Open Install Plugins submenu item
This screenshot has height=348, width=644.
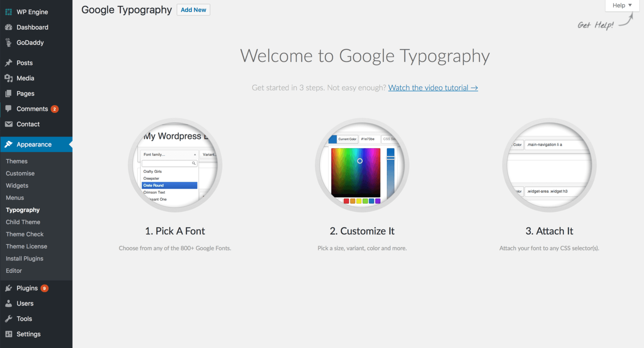(x=24, y=259)
